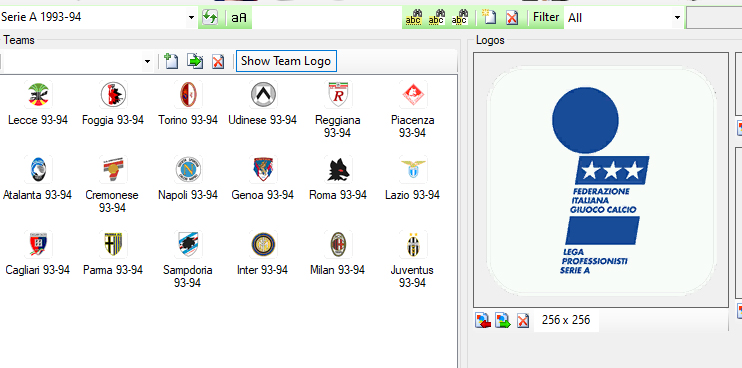742x368 pixels.
Task: Select the Cagliari 93-94 team
Action: click(x=38, y=254)
